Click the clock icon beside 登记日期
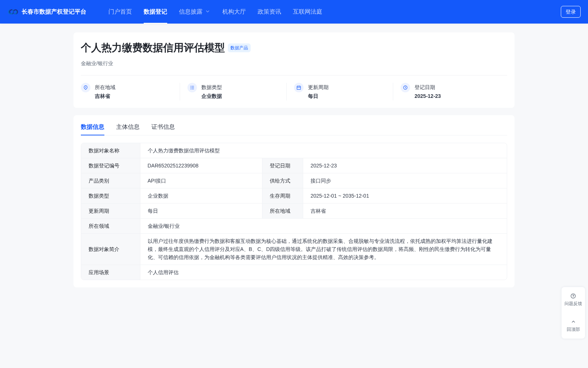Screen dimensions: 588x368 click(x=405, y=88)
